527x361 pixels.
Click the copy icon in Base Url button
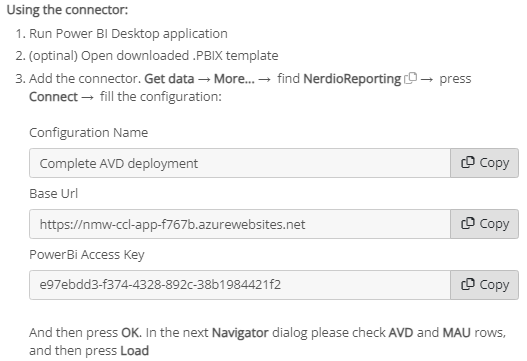pyautogui.click(x=468, y=224)
